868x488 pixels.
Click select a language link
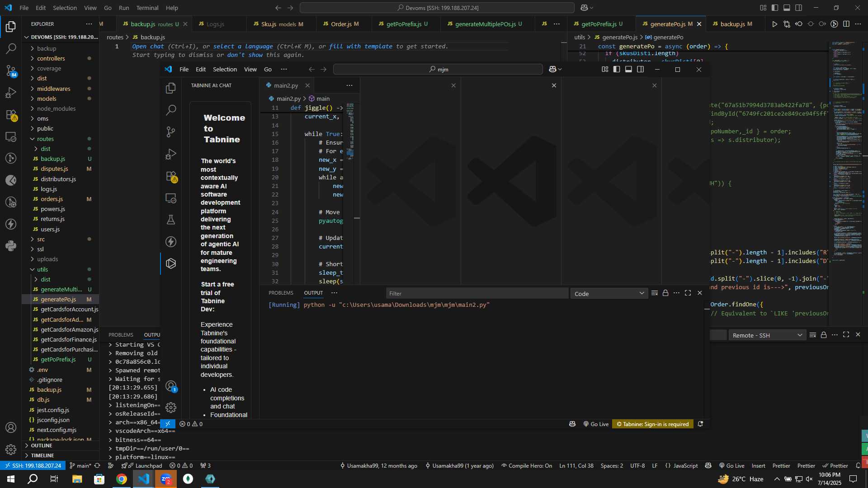pyautogui.click(x=243, y=47)
